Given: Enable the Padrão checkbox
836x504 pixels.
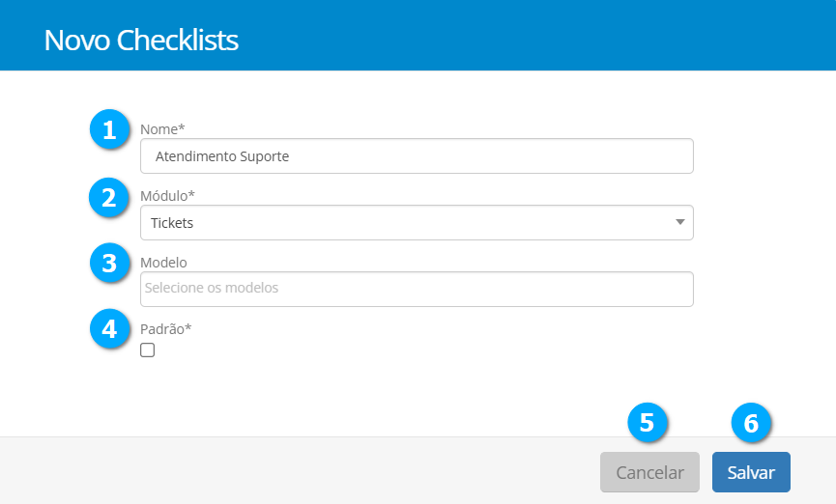Looking at the screenshot, I should [148, 350].
